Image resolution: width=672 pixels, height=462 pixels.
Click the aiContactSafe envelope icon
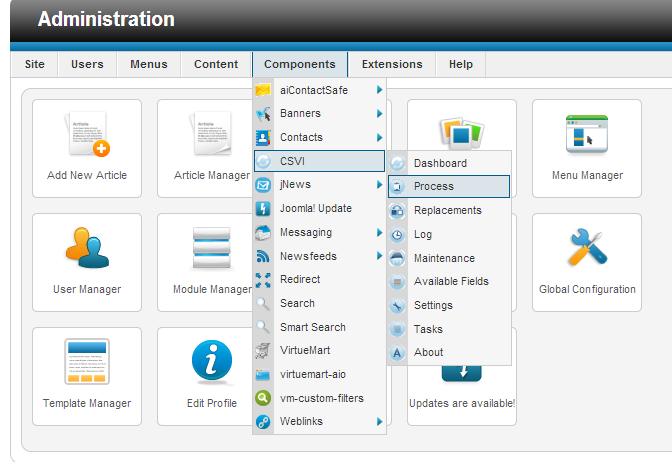click(263, 90)
